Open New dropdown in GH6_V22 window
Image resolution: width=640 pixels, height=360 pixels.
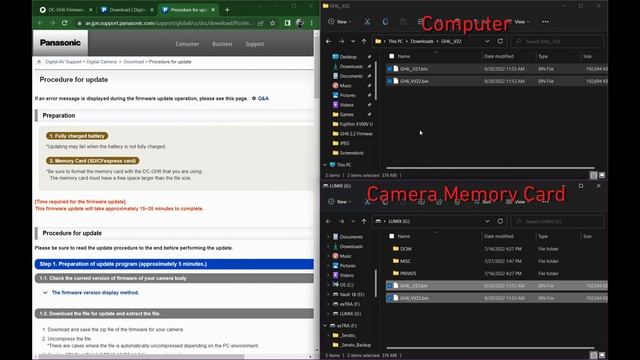point(340,22)
